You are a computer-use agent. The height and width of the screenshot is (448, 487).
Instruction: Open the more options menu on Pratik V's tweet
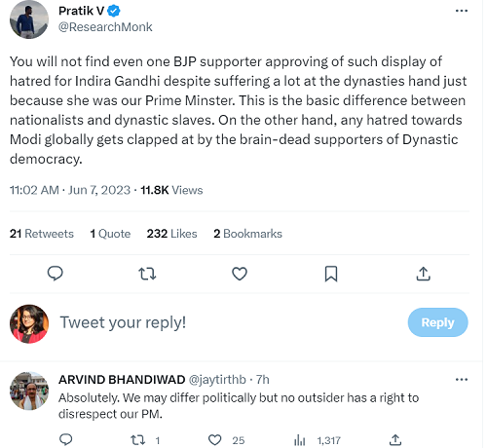tap(462, 11)
